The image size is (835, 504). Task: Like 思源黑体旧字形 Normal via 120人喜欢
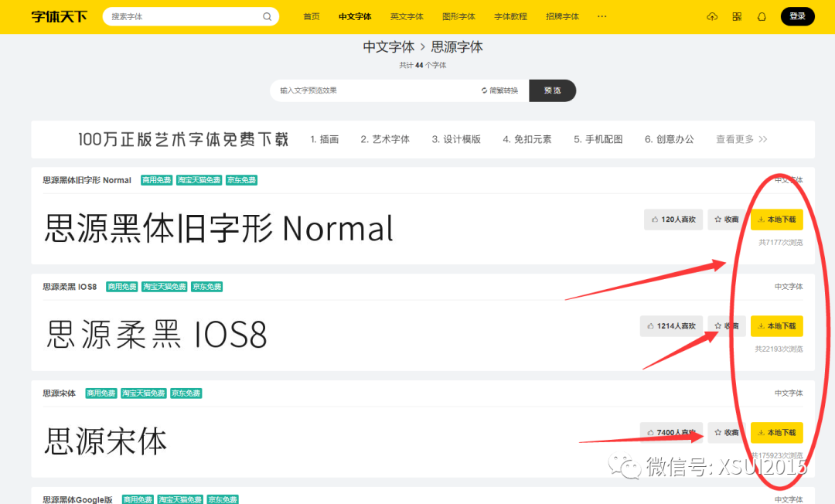pos(673,220)
